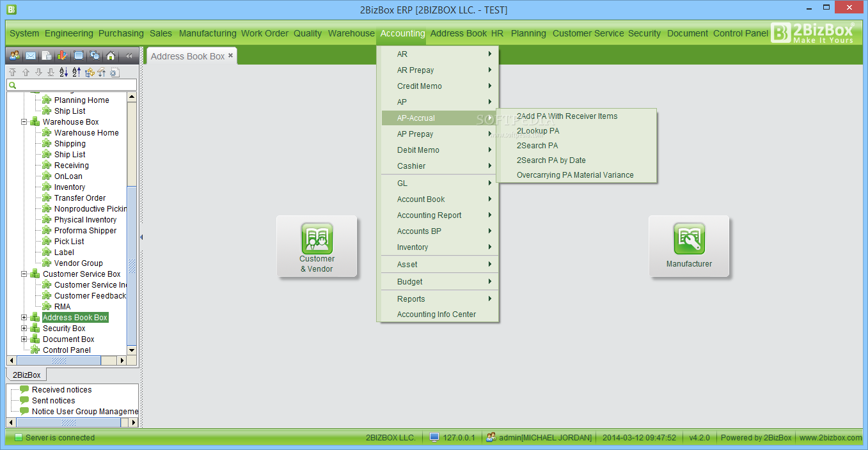
Task: Open the Control Panel menu
Action: [x=741, y=33]
